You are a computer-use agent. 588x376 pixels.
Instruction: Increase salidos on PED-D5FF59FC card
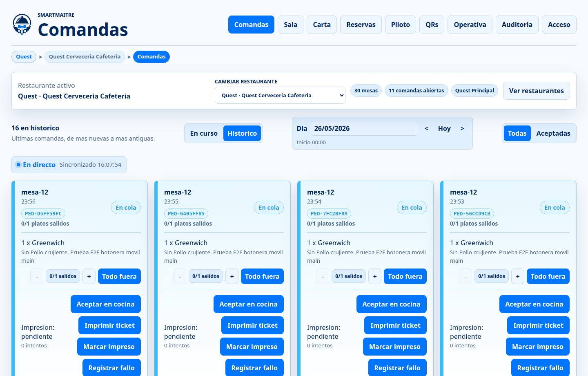[89, 276]
